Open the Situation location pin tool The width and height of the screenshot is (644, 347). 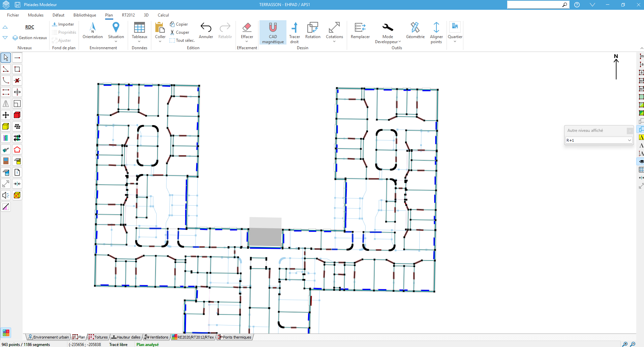[x=116, y=28]
